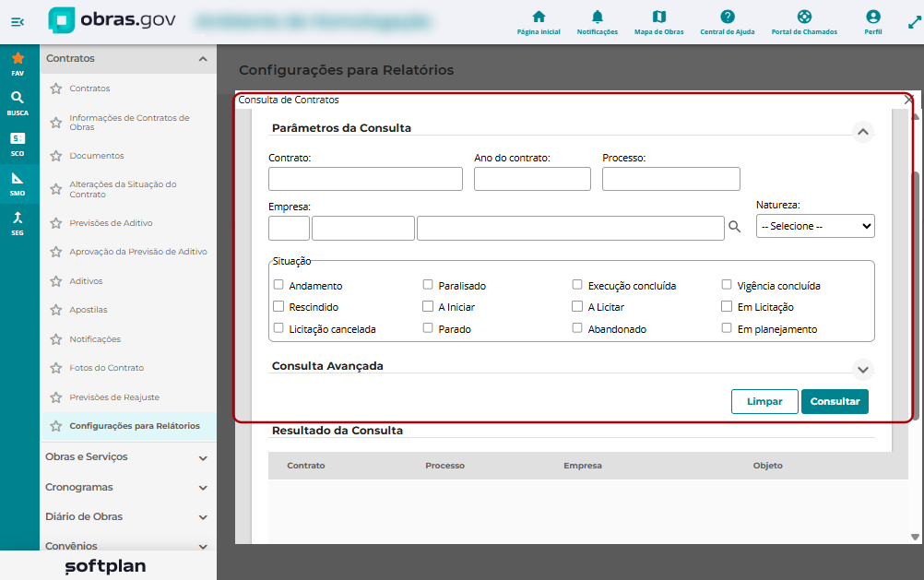Check the Abandonado checkbox

coord(577,327)
